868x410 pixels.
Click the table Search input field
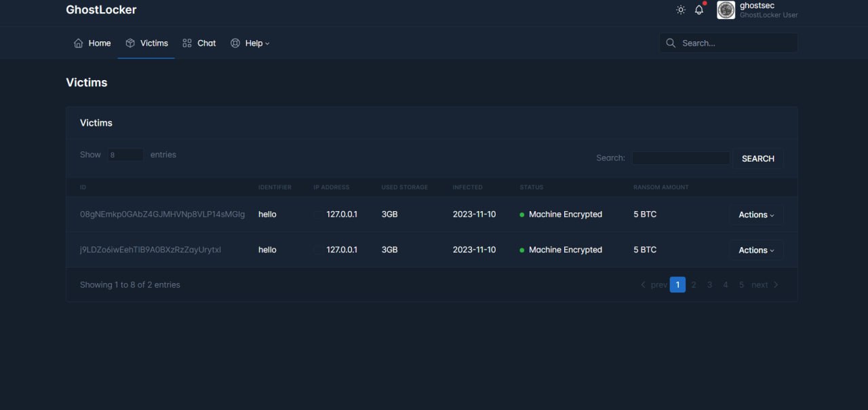(681, 158)
